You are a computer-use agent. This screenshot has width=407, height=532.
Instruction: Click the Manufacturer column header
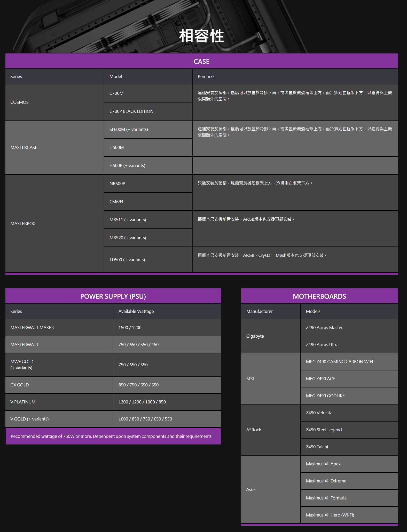[x=271, y=311]
